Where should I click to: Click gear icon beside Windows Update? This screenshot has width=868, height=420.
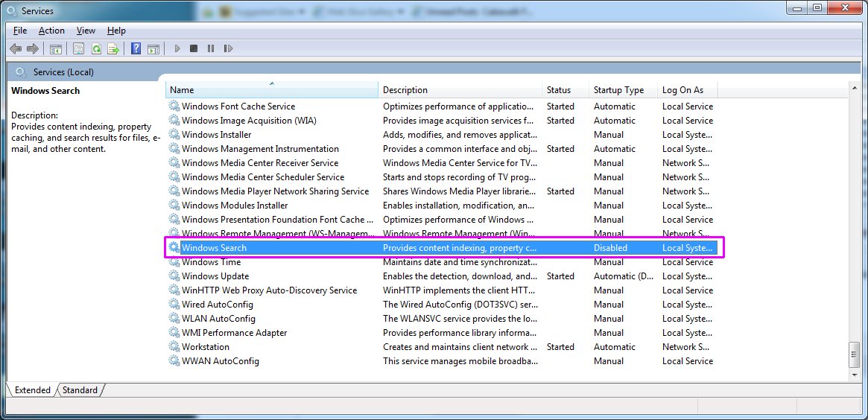174,276
